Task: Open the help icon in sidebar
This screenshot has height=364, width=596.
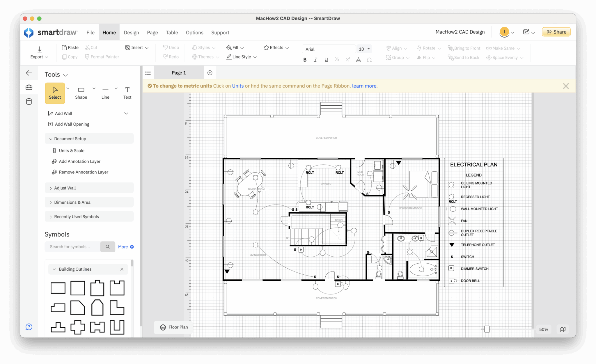Action: pos(29,327)
